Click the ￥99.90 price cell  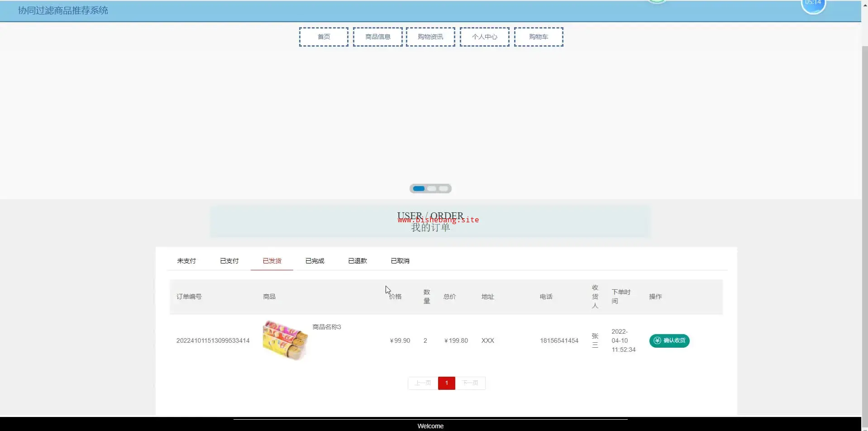pyautogui.click(x=400, y=340)
